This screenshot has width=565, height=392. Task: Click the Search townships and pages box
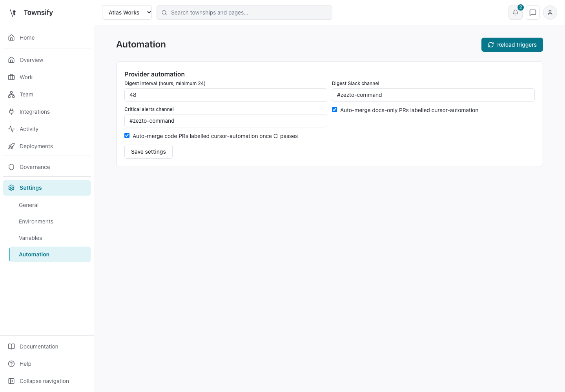pos(244,13)
